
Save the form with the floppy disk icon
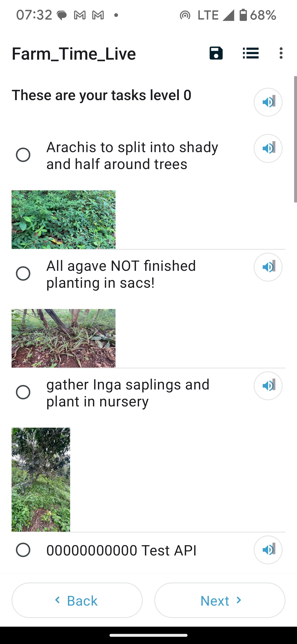216,53
